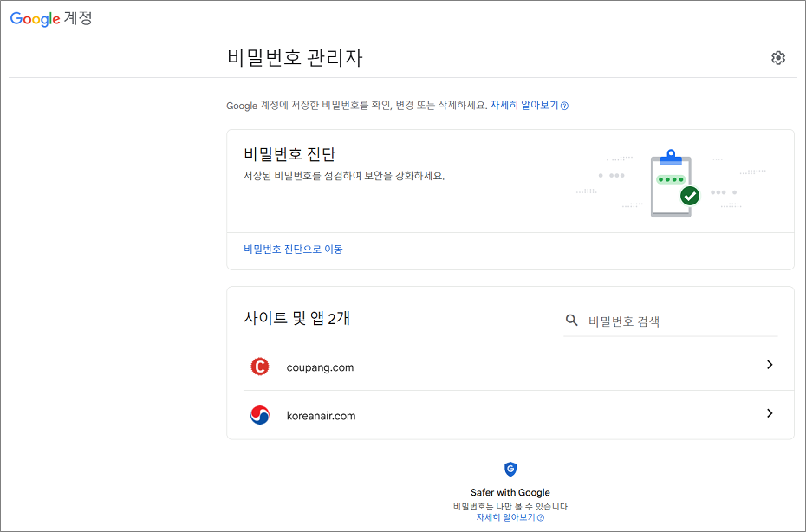Screen dimensions: 806x532
Task: Click the clipboard illustration in the diagnostics card
Action: (x=669, y=182)
